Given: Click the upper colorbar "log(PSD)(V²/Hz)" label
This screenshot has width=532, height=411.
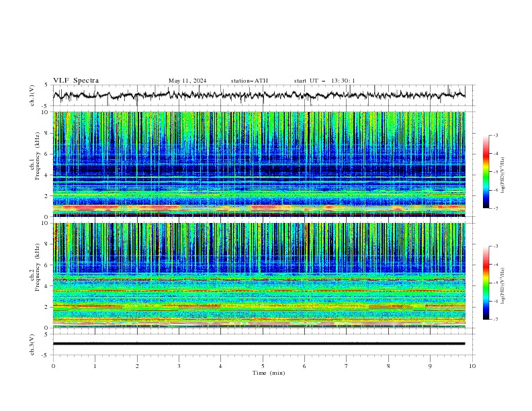Looking at the screenshot, I should 503,175.
